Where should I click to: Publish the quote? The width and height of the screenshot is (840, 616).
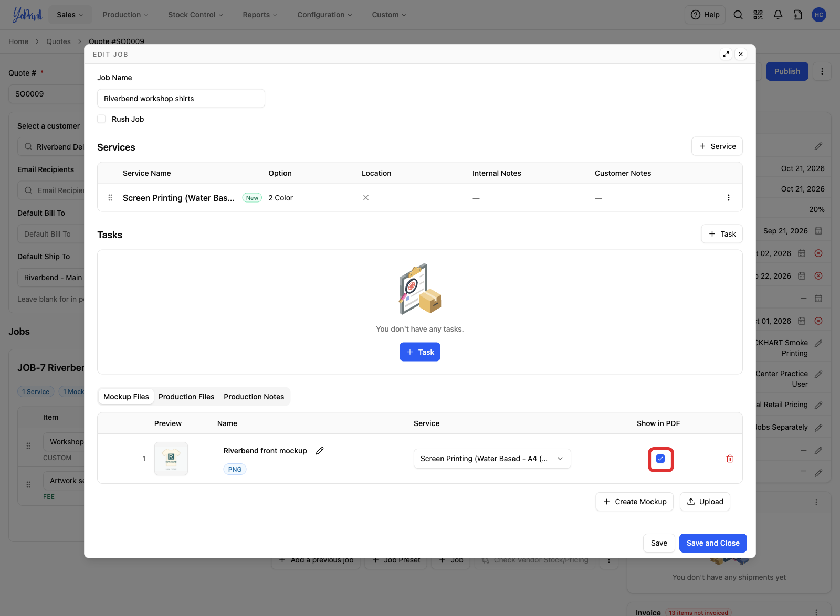click(x=787, y=71)
